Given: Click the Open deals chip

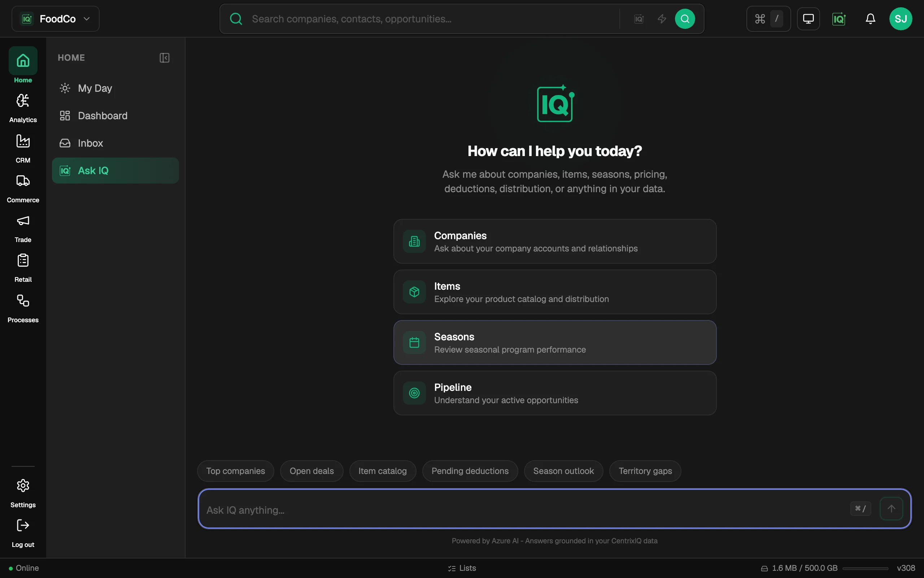Looking at the screenshot, I should click(311, 471).
